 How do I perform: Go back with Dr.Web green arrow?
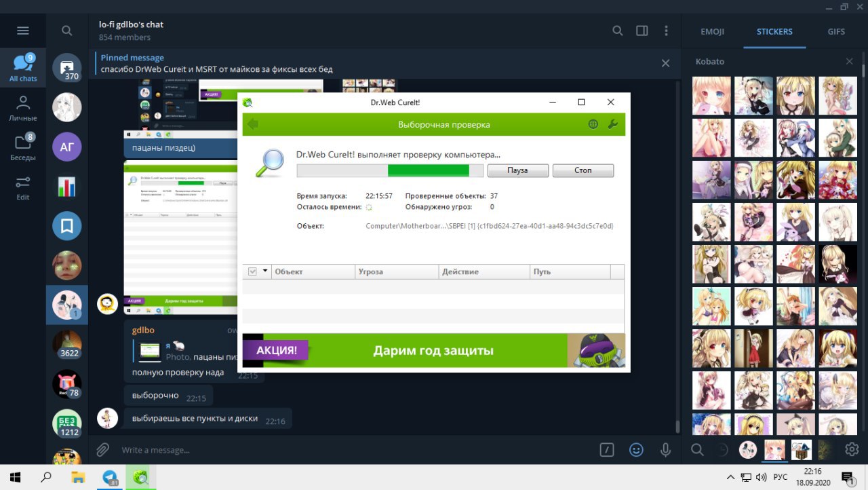coord(253,124)
